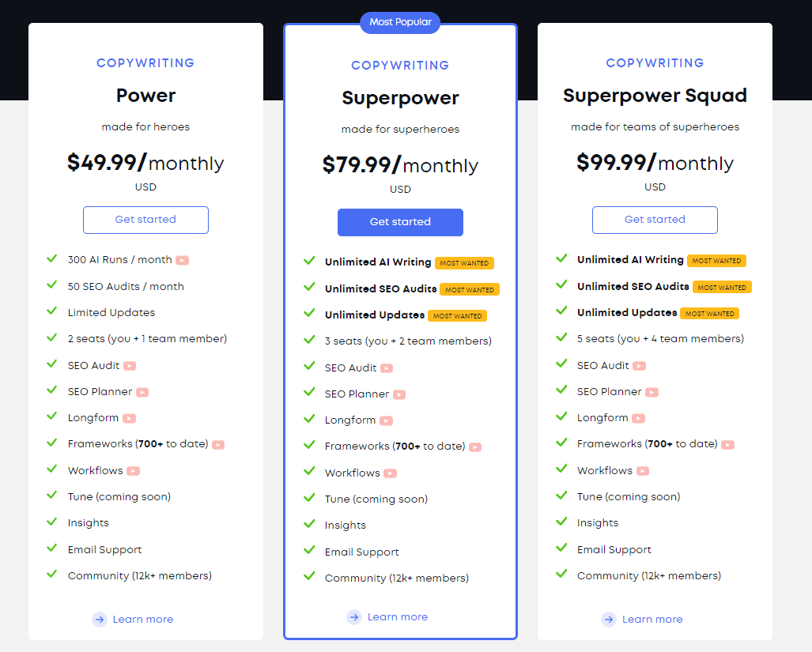The width and height of the screenshot is (812, 652).
Task: Follow Learn more link under Superpower Squad
Action: click(652, 620)
